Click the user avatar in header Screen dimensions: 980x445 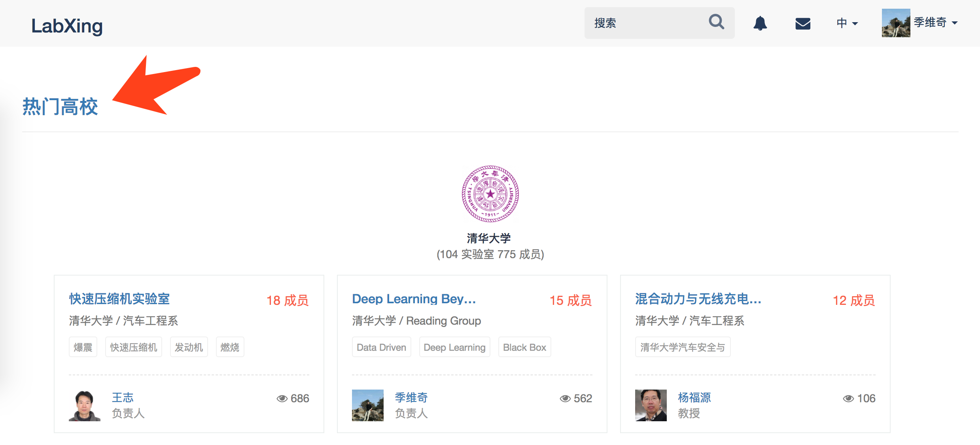click(896, 23)
